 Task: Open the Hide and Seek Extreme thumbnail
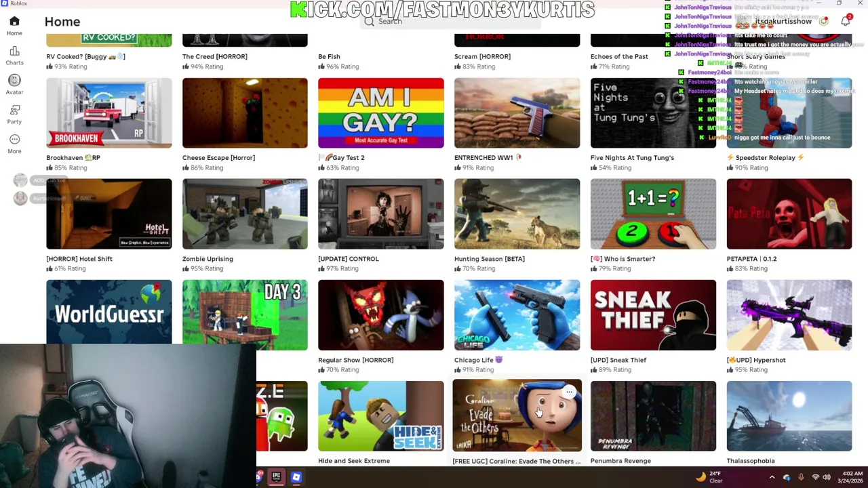tap(381, 415)
